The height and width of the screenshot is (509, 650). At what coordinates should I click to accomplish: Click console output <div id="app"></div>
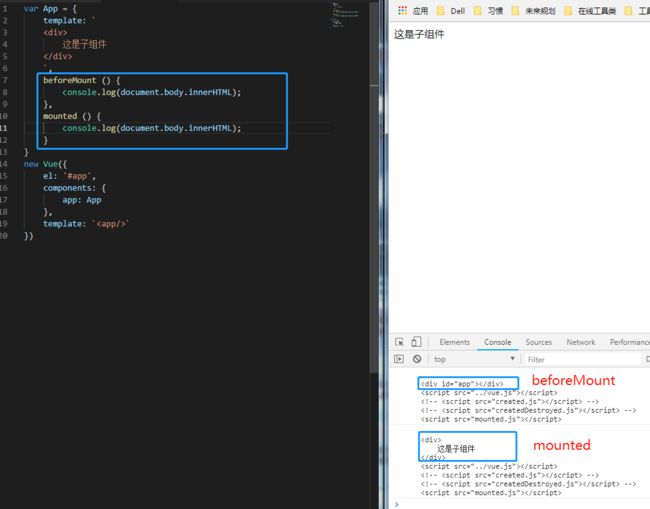(x=462, y=384)
